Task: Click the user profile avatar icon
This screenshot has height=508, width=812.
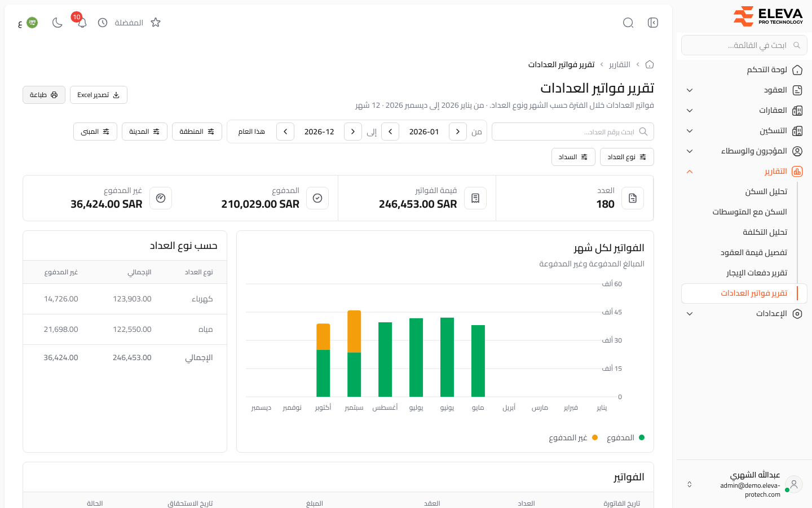Action: pyautogui.click(x=794, y=484)
